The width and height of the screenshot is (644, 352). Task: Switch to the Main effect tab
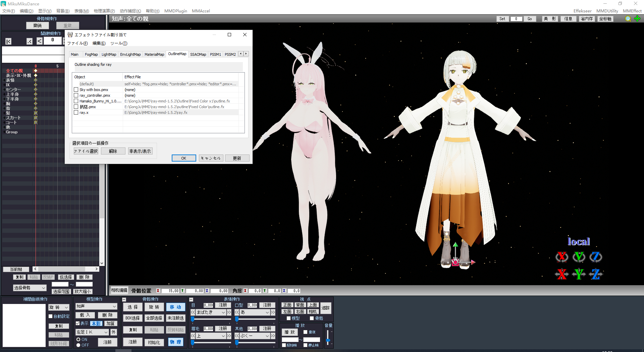(x=74, y=54)
